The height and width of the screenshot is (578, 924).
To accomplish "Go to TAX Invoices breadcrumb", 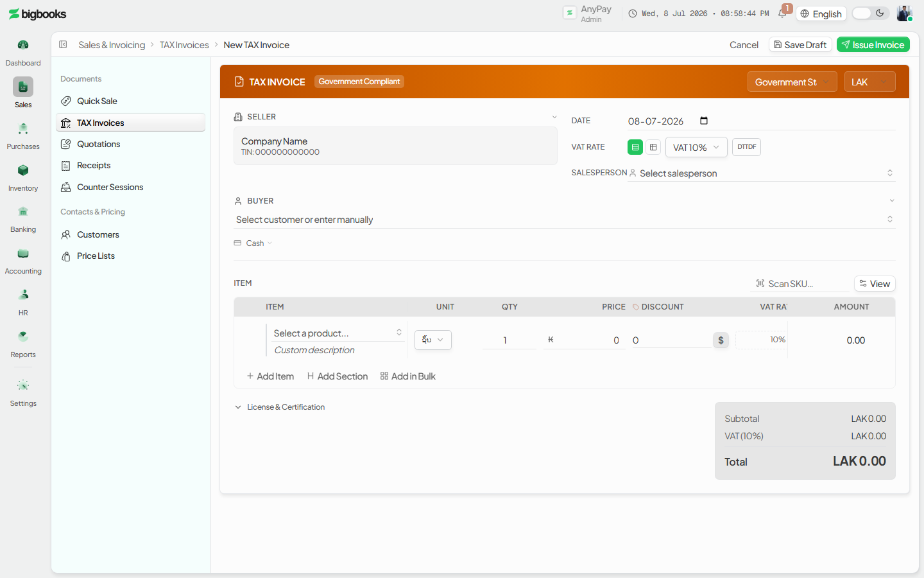I will (x=184, y=45).
